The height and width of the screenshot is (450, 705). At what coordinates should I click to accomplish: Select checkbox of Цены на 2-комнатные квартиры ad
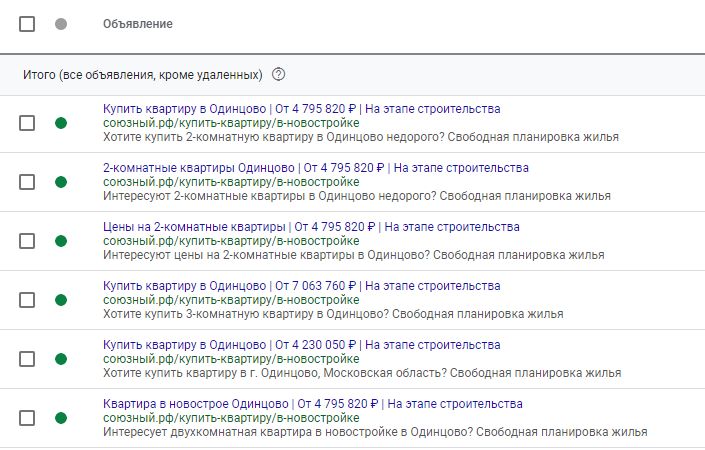[27, 241]
